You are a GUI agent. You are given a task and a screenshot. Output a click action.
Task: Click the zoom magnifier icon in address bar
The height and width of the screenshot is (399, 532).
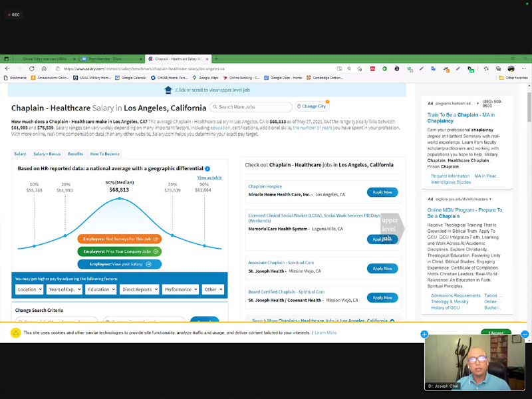349,68
